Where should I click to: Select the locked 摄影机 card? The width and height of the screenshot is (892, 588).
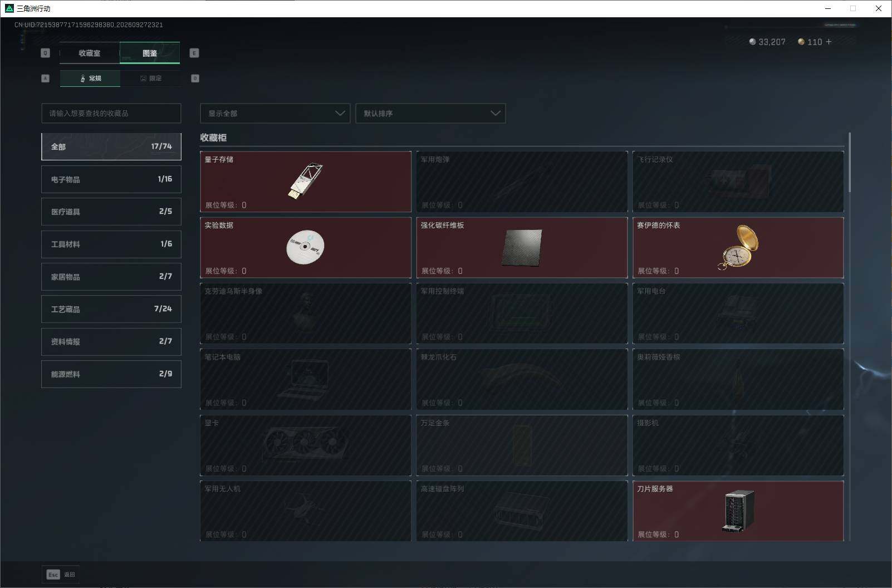tap(738, 445)
